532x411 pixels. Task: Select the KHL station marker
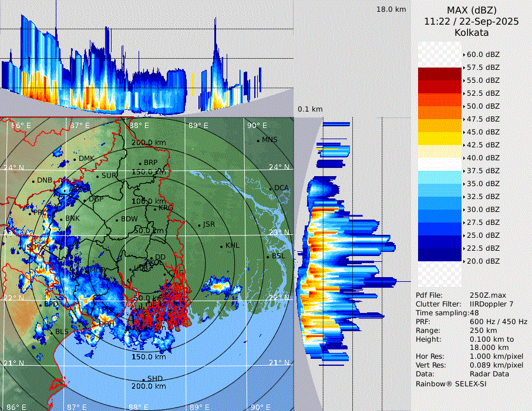(221, 246)
